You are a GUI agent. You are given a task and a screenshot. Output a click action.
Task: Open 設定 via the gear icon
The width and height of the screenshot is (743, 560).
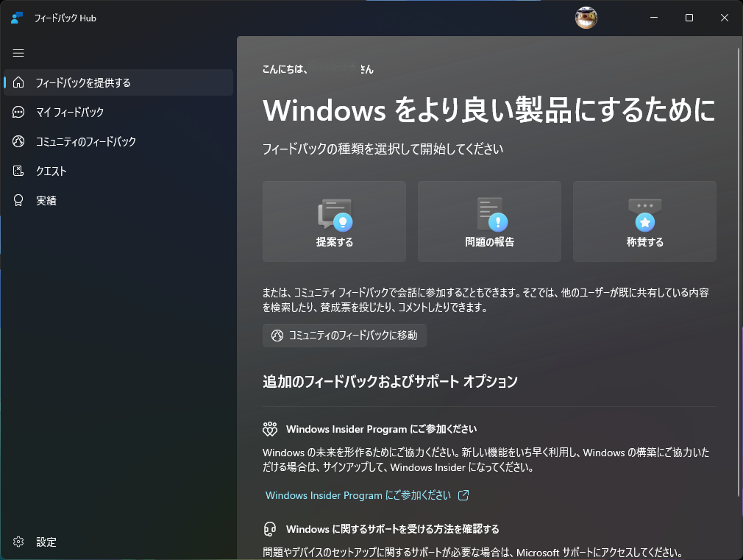tap(18, 542)
